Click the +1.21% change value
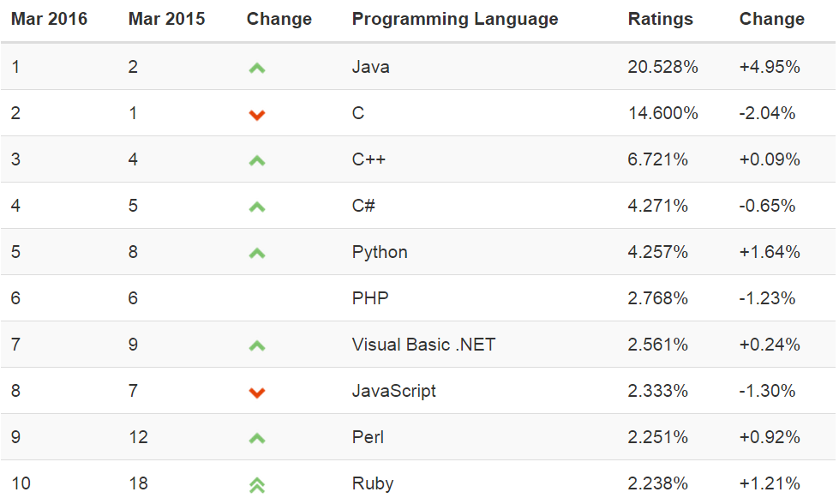Viewport: 839px width, 504px height. point(770,483)
